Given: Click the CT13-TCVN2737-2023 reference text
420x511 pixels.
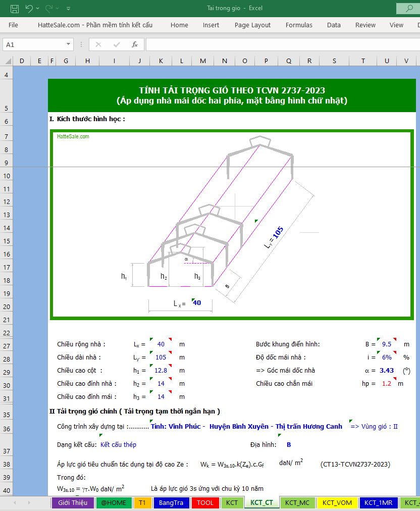Looking at the screenshot, I should pos(355,465).
